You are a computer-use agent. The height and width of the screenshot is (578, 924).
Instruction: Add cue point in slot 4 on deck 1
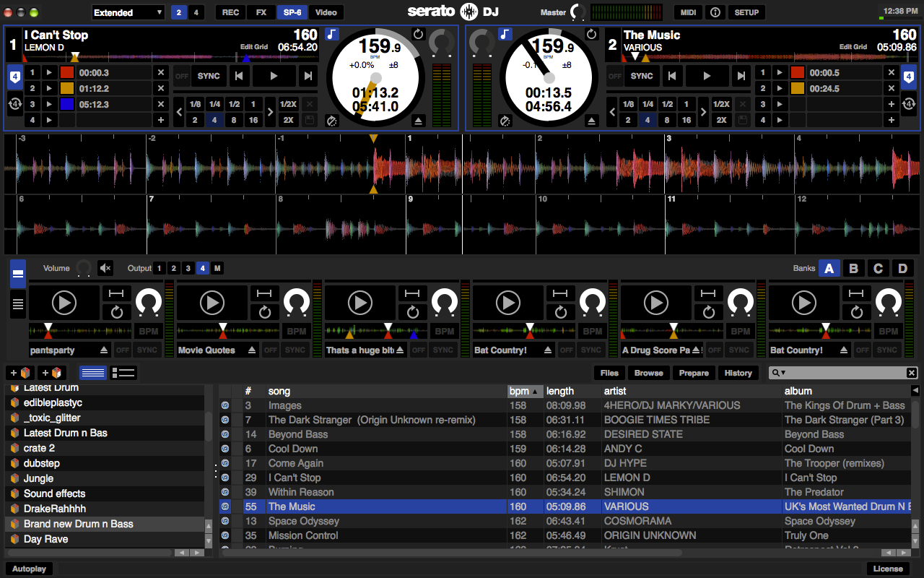click(161, 121)
